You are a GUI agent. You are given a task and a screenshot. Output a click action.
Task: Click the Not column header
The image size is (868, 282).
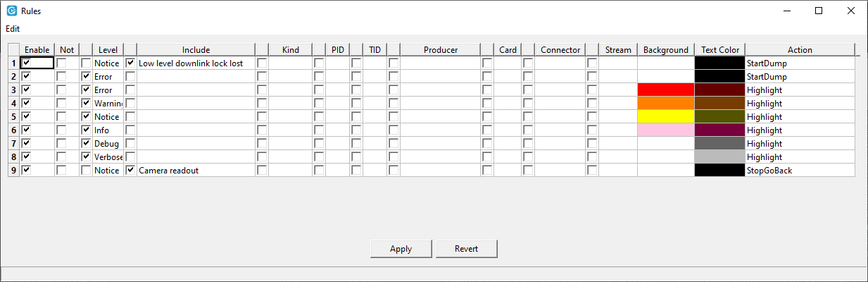[67, 50]
